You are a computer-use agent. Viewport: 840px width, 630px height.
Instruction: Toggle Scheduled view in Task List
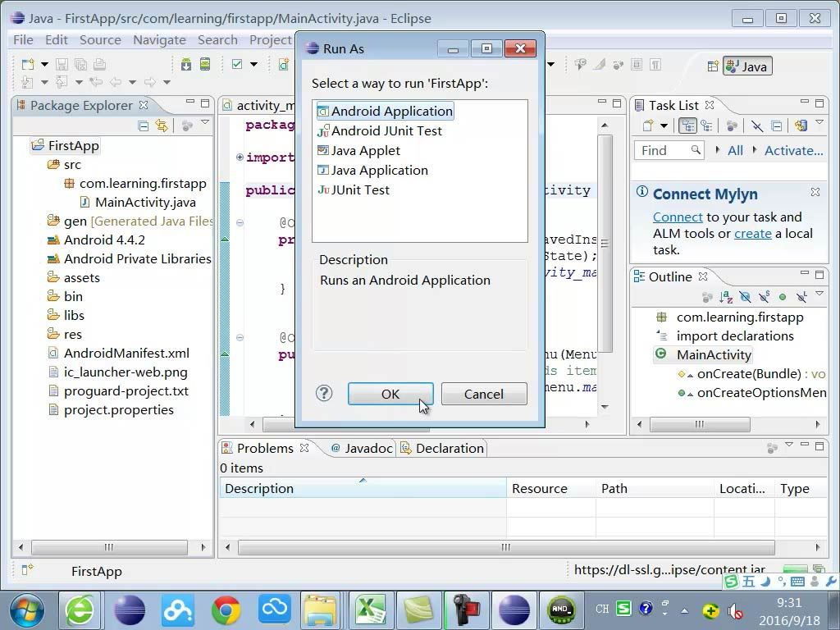[706, 126]
